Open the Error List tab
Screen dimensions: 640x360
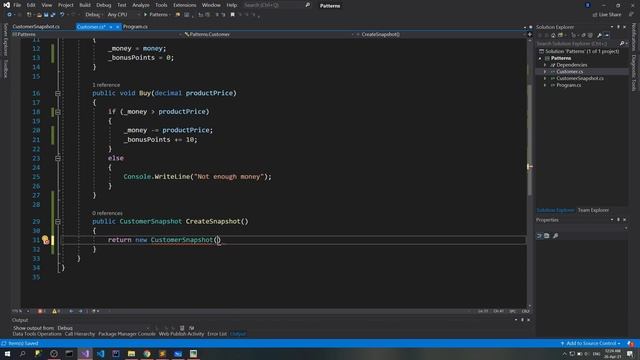tap(217, 334)
